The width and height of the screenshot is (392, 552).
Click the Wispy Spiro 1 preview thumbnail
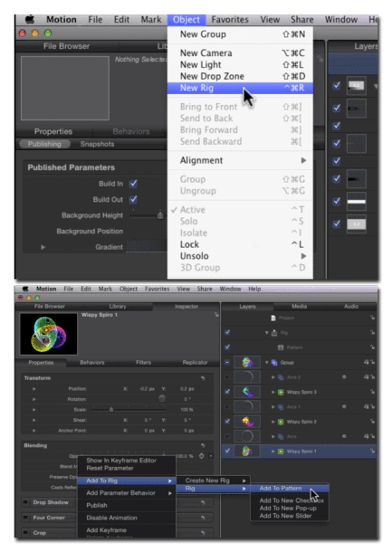49,334
